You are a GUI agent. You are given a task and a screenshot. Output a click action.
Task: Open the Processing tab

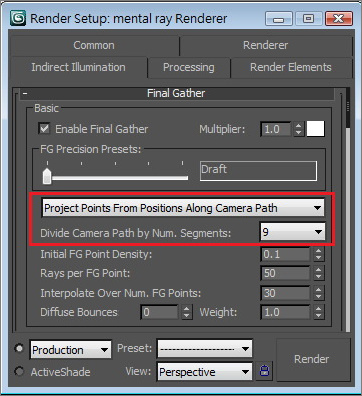tap(189, 67)
